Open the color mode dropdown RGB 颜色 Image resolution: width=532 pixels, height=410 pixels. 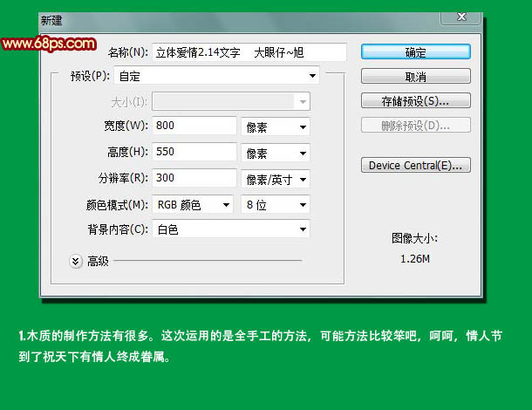193,205
